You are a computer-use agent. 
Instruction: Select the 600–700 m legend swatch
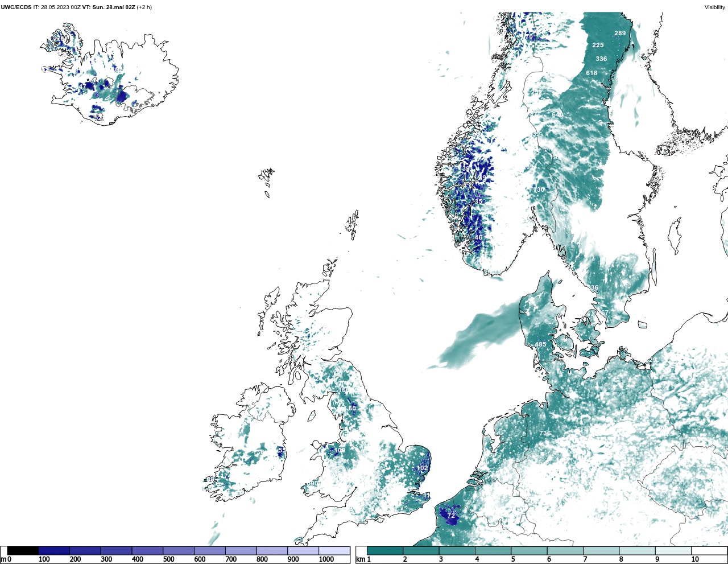(209, 551)
